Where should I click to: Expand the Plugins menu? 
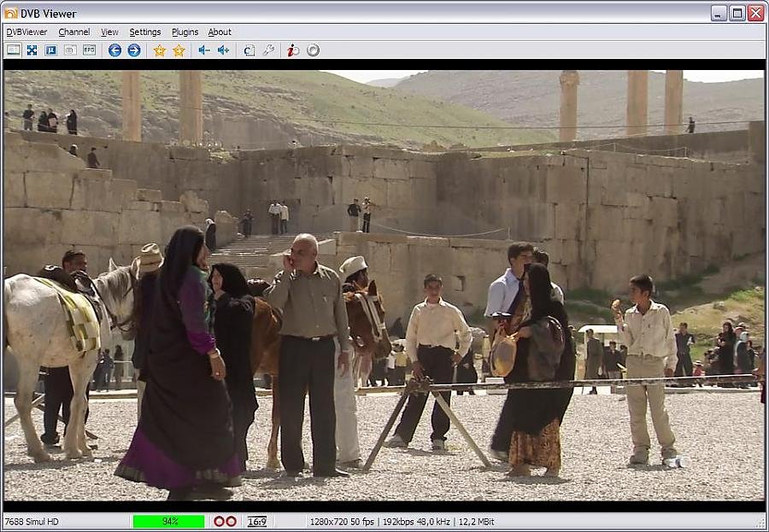click(x=185, y=32)
